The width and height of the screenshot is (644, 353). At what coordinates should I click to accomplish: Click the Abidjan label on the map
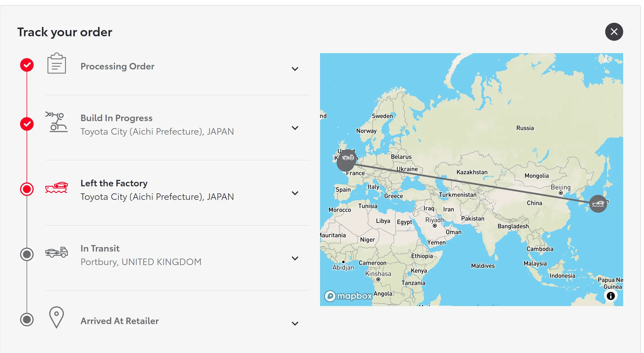[343, 267]
